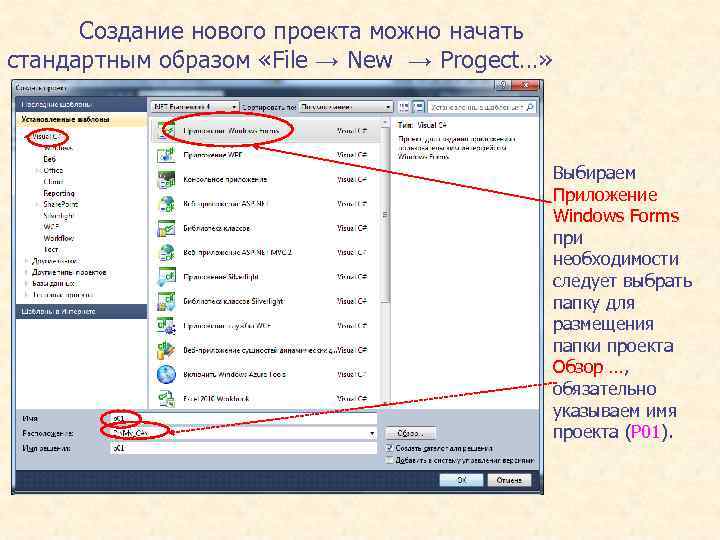Choose the Dynamic Data entities web app icon
Viewport: 720px width, 540px height.
click(166, 350)
